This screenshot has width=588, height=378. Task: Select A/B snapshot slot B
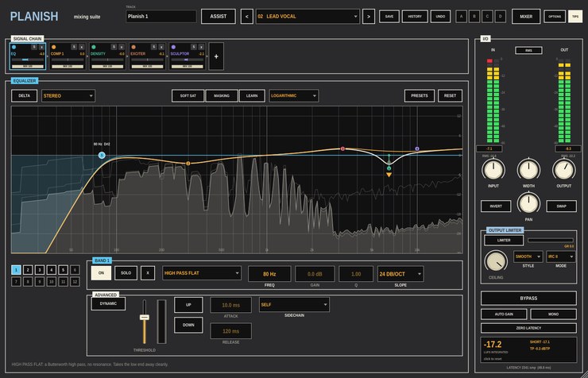474,17
